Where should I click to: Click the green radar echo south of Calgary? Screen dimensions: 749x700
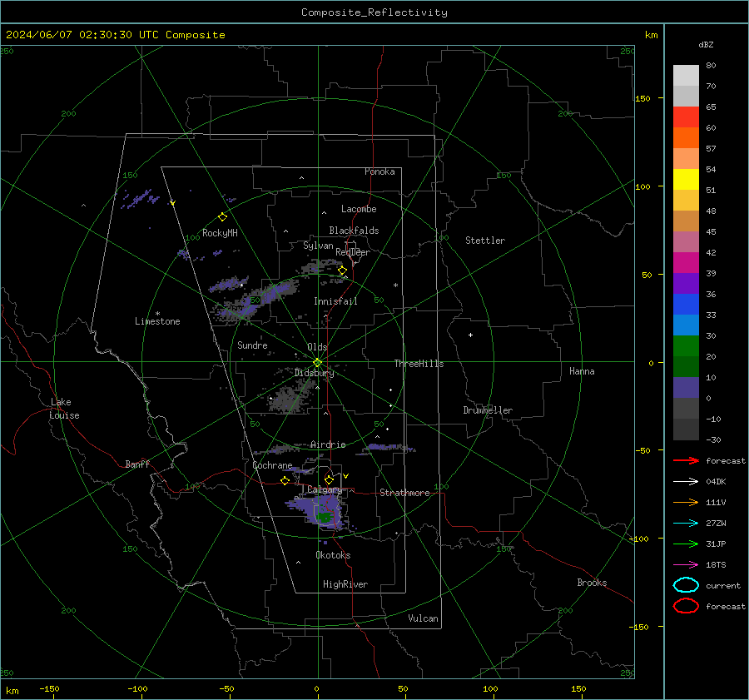(325, 517)
